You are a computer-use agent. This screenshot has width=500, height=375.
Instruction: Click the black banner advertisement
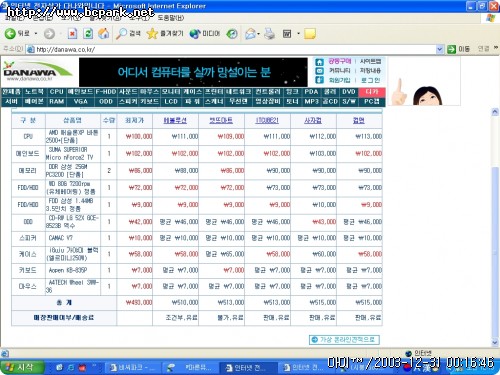(x=193, y=72)
